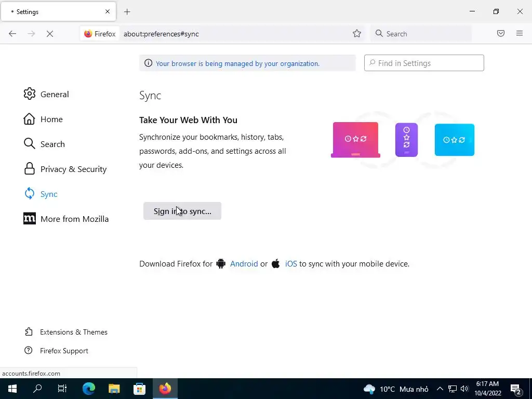The width and height of the screenshot is (532, 399).
Task: Select the Sync settings category
Action: coord(41,194)
